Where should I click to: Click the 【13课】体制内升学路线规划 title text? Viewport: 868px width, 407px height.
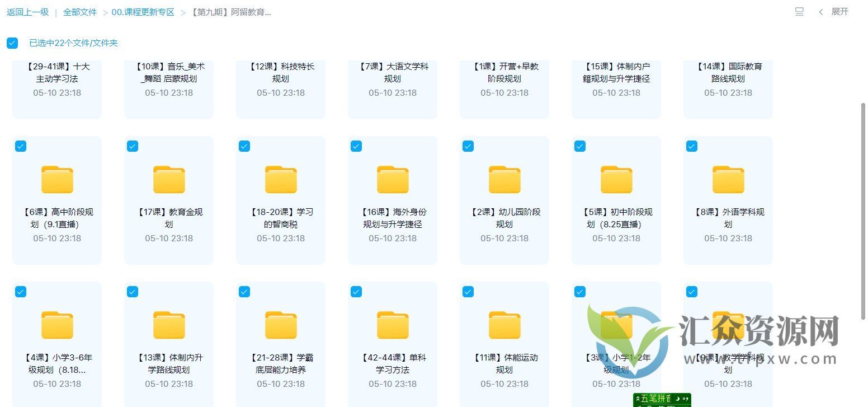(169, 364)
